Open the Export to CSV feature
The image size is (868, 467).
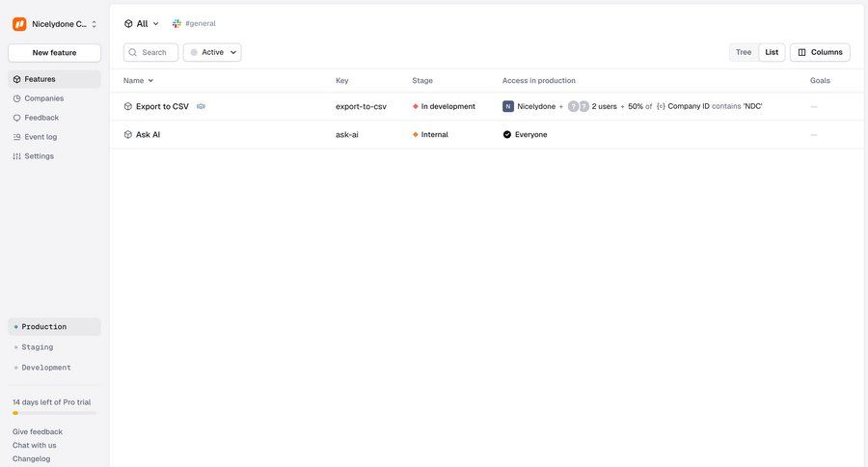click(162, 106)
